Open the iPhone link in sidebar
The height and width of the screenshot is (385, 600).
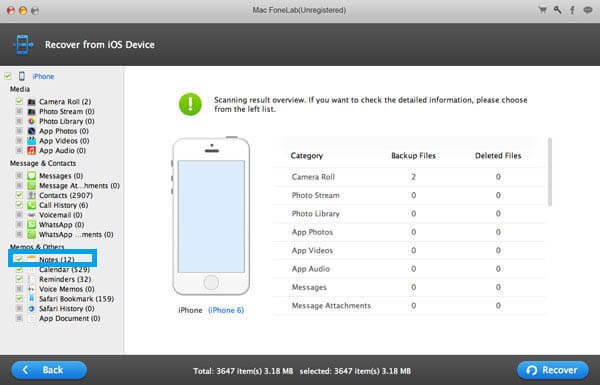click(x=43, y=77)
